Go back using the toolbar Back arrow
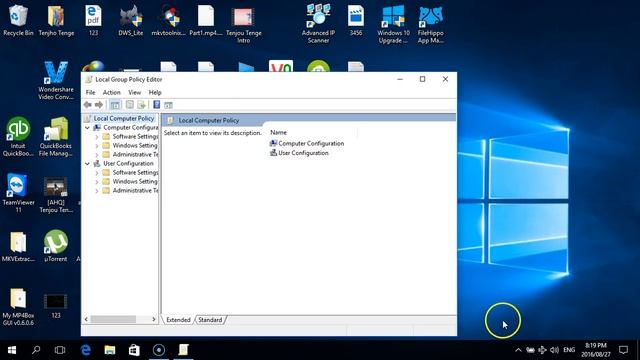Viewport: 640px width, 360px height. pyautogui.click(x=88, y=105)
